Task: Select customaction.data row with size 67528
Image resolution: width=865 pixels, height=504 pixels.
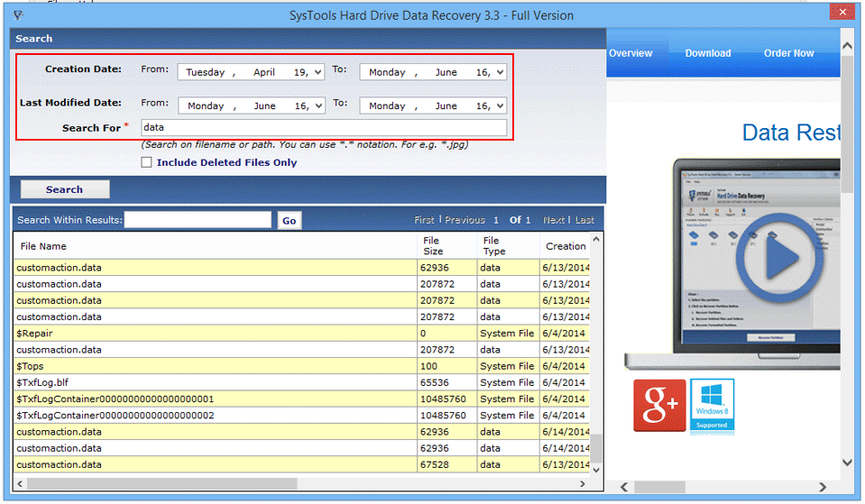Action: (302, 464)
